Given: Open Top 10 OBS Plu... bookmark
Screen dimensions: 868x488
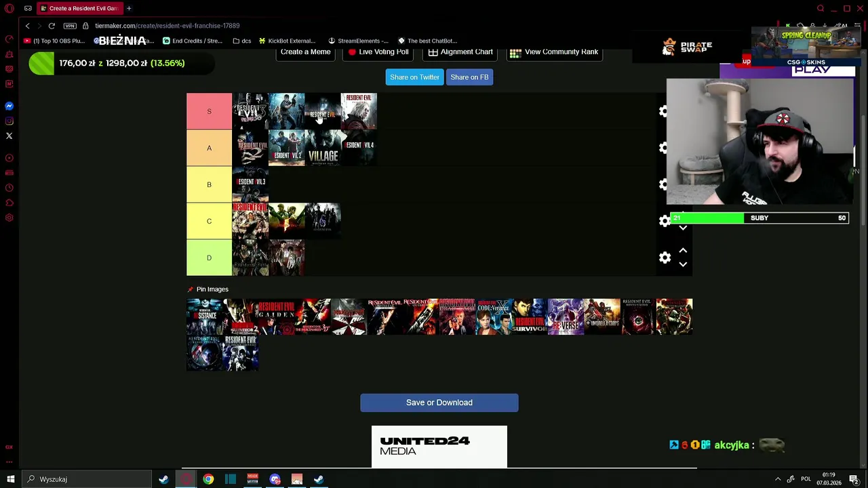Looking at the screenshot, I should 54,41.
